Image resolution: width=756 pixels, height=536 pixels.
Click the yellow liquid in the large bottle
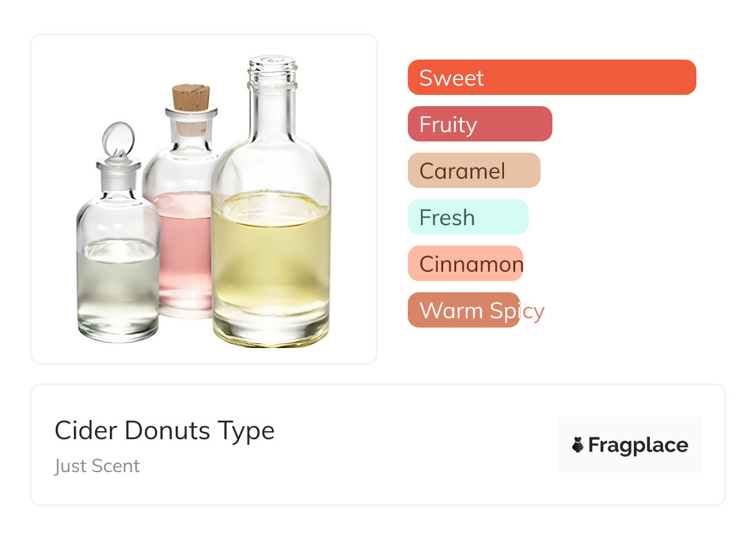click(271, 261)
